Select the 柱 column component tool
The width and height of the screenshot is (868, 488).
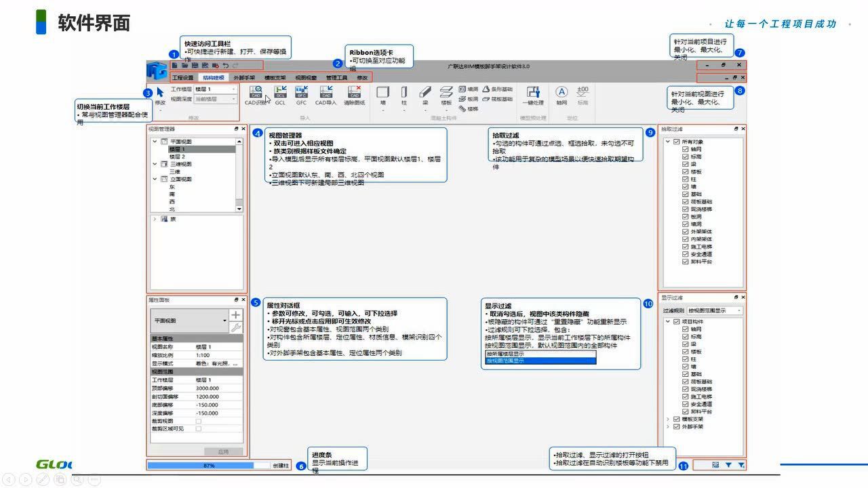[x=404, y=94]
